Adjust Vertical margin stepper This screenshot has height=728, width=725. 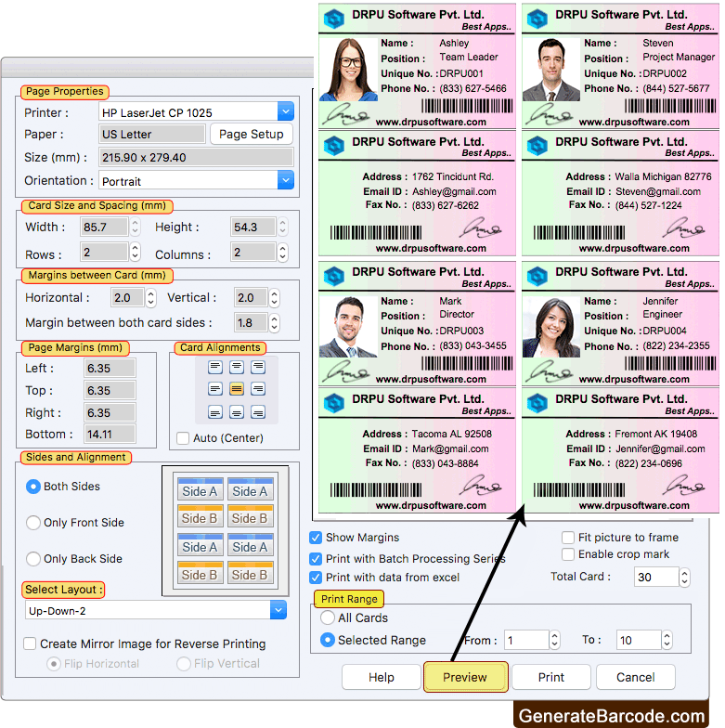[x=275, y=297]
